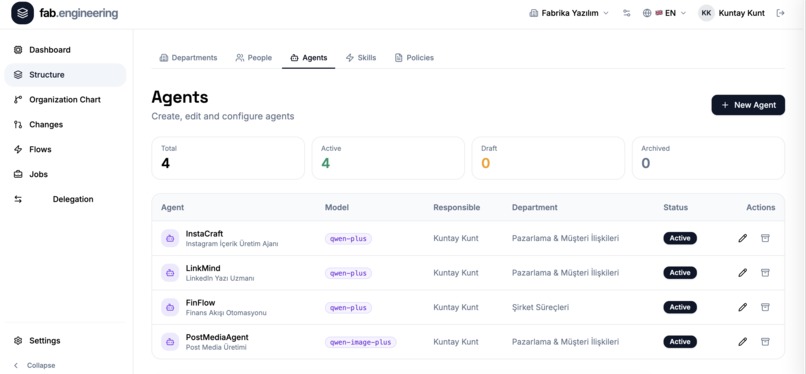Click the KK user avatar
Screen dimensions: 806x374
706,13
